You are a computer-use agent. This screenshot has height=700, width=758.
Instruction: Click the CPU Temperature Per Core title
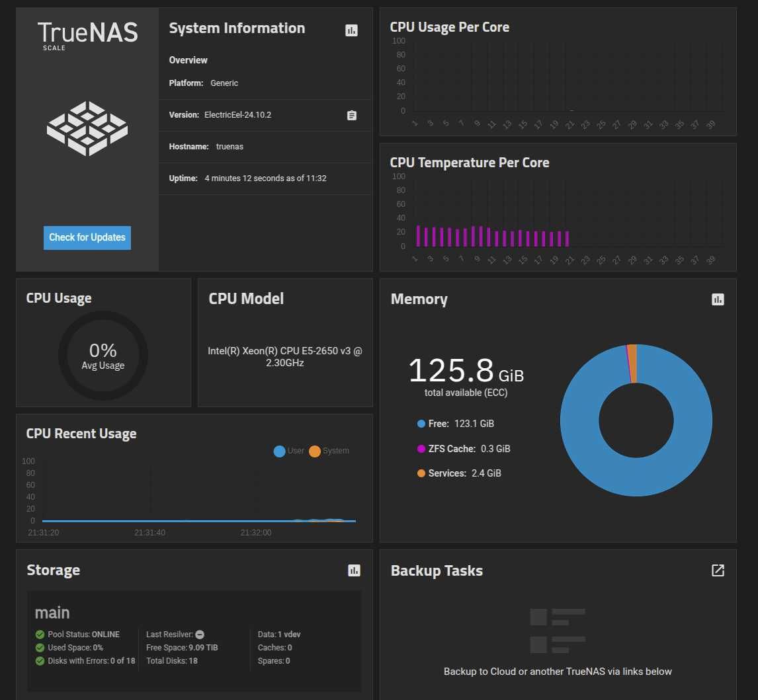(470, 163)
